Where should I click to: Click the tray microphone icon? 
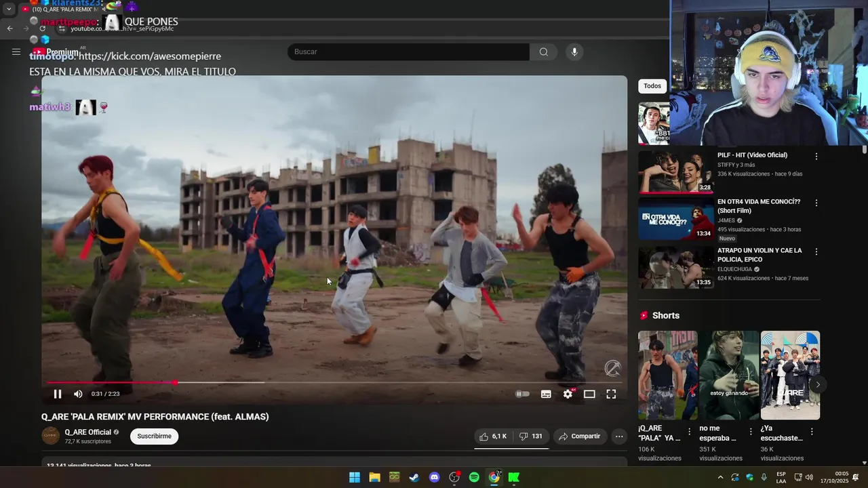(764, 477)
